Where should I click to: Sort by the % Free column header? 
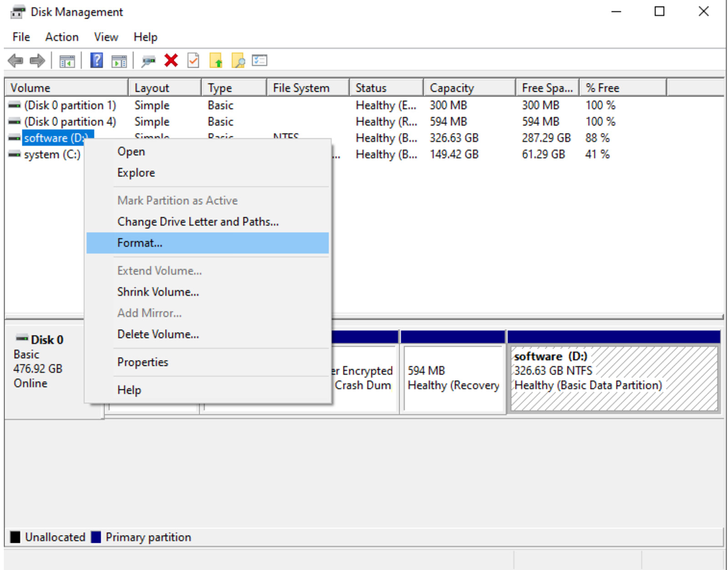pos(623,88)
